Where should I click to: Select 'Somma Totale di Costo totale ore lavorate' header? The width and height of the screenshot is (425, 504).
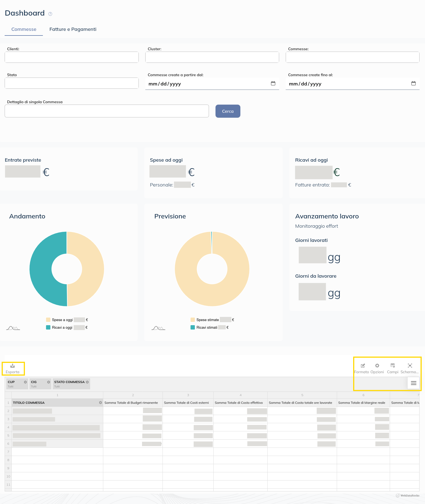pos(302,403)
